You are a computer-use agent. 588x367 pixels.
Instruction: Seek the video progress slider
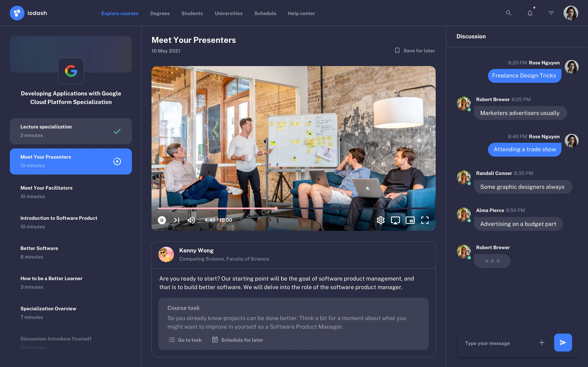[x=276, y=208]
